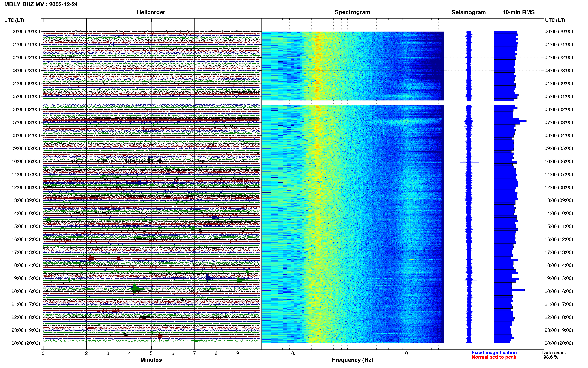Click the 1 Hz tick on the frequency axis

click(x=350, y=353)
